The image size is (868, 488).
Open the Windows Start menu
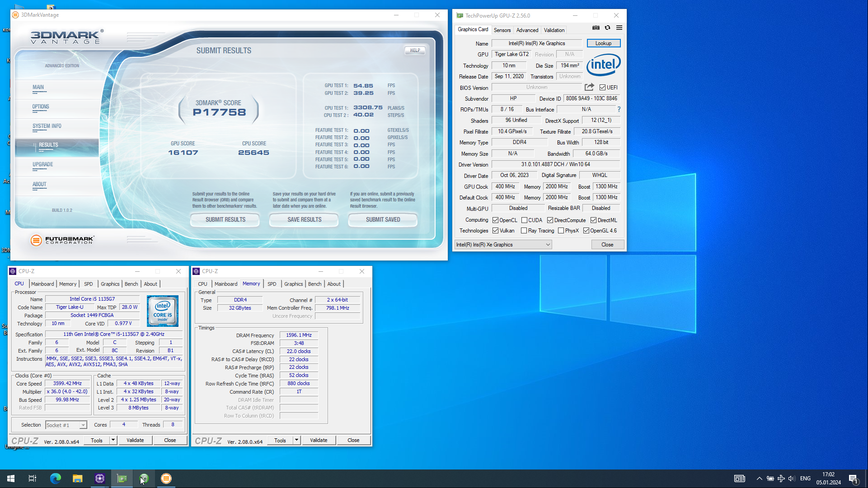[x=11, y=479]
